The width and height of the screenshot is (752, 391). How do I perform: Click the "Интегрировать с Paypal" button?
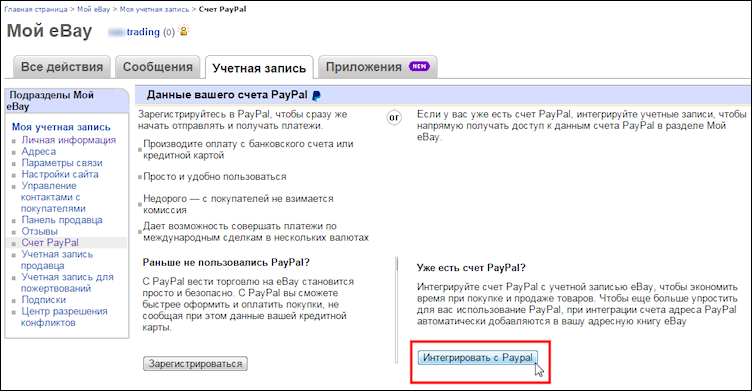pyautogui.click(x=477, y=357)
